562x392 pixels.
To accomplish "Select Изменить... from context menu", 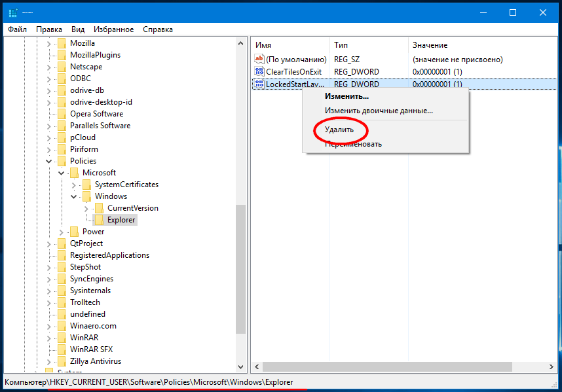I will click(347, 96).
